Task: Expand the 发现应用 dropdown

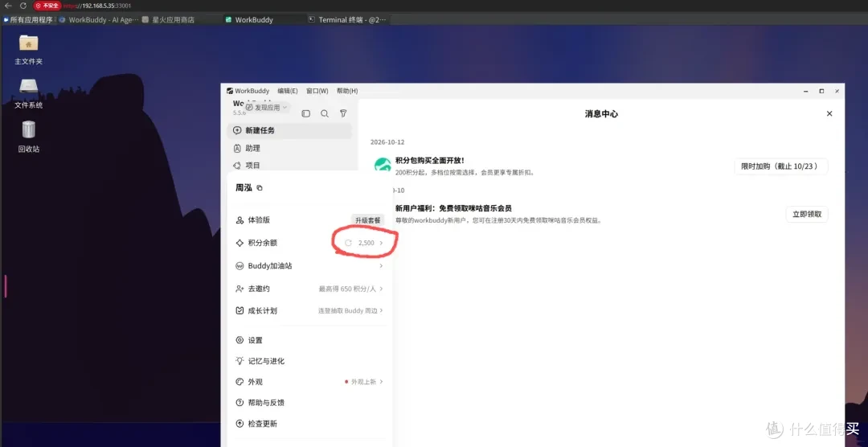Action: click(268, 108)
